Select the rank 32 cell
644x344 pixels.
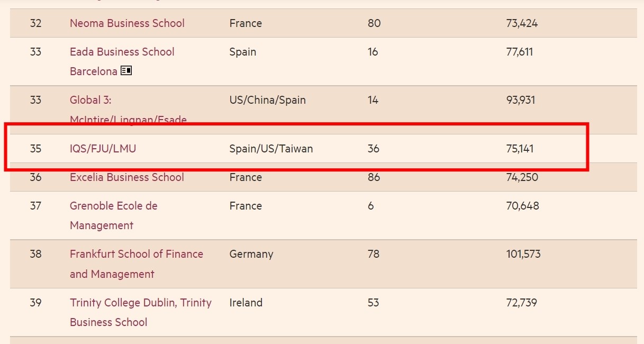[x=35, y=23]
